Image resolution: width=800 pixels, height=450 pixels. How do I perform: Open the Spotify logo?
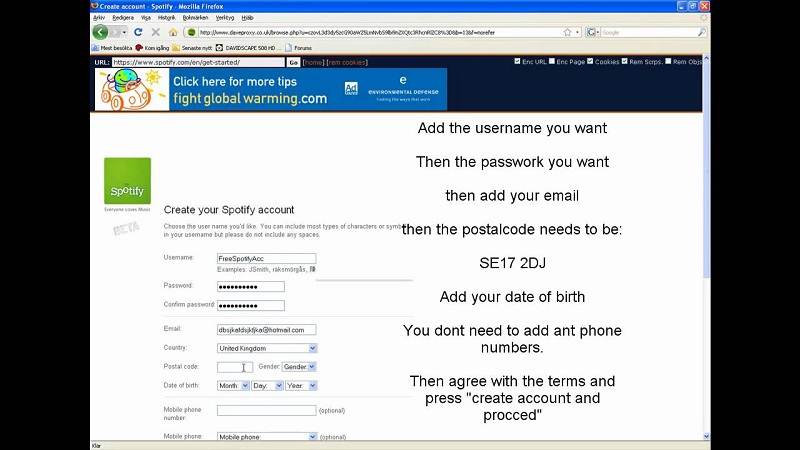point(128,181)
